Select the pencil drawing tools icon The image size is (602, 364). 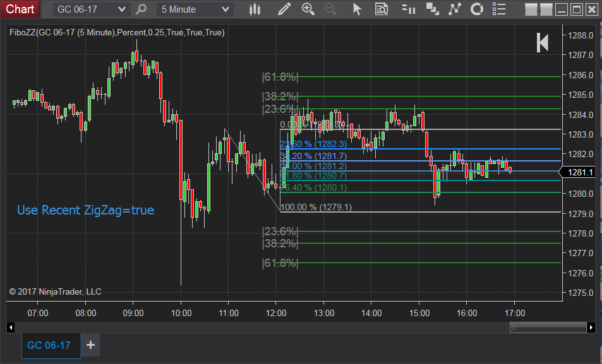pyautogui.click(x=284, y=9)
